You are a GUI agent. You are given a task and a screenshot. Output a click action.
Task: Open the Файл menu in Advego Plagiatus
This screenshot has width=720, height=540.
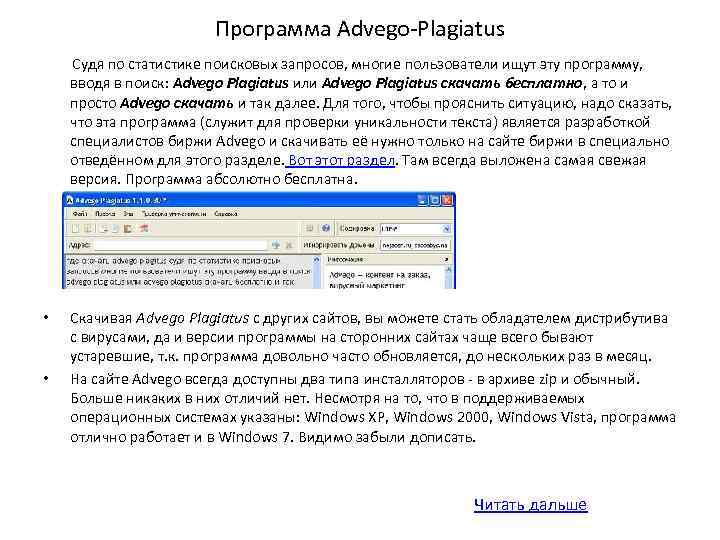[80, 214]
